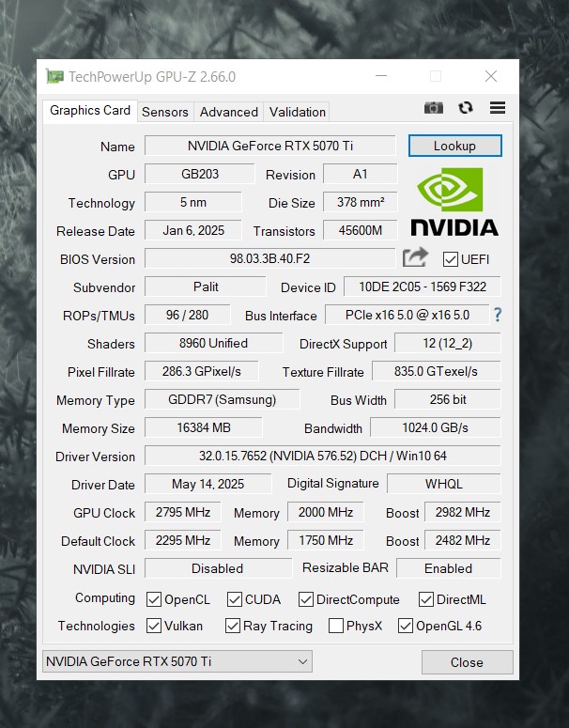Click the Memory Size value 16384 MB

point(203,428)
